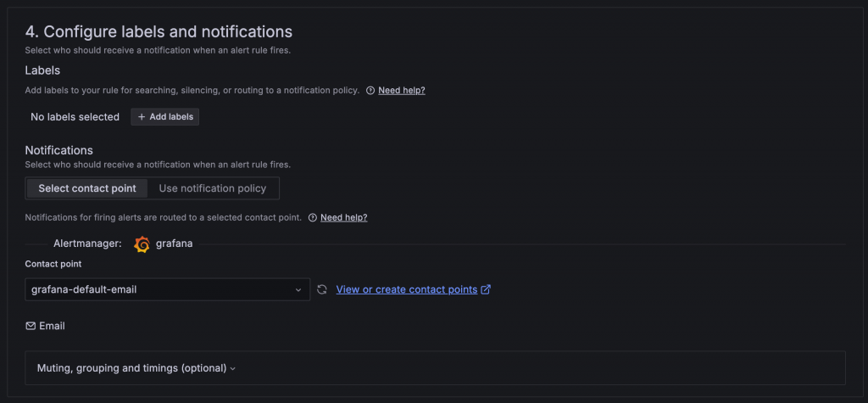Screen dimensions: 868x403
Task: Refresh the contact points list
Action: pos(322,290)
